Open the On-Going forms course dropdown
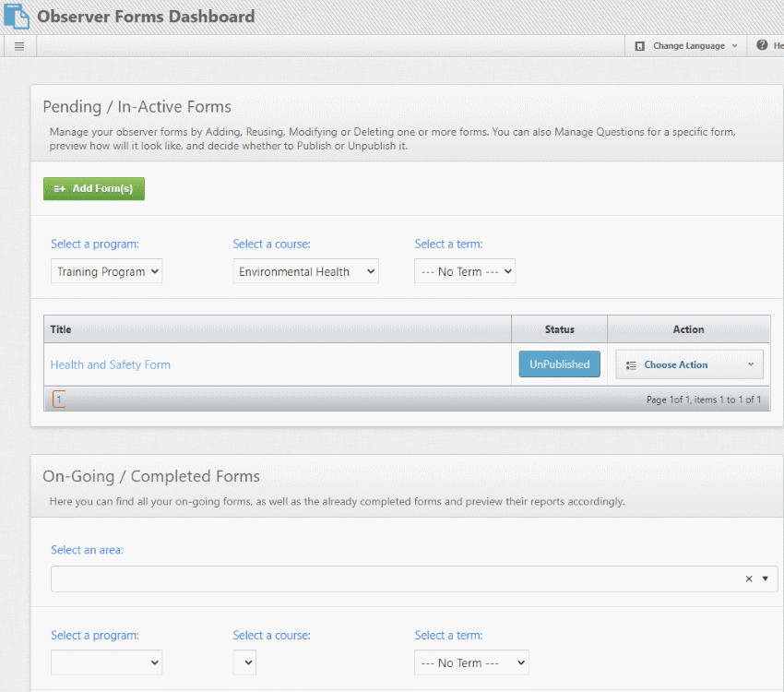The width and height of the screenshot is (784, 692). 244,662
